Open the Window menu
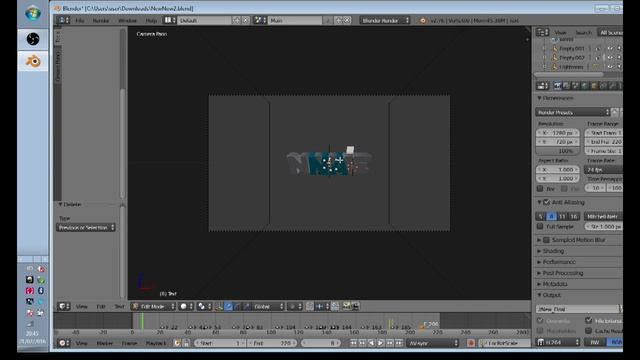The width and height of the screenshot is (640, 360). point(127,20)
